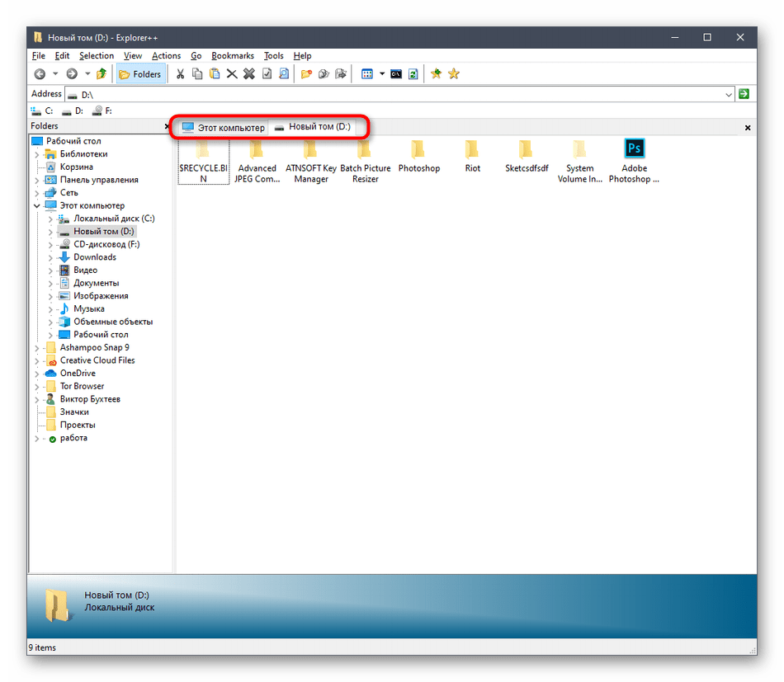This screenshot has height=682, width=784.
Task: Open the Views dropdown arrow
Action: pos(381,74)
